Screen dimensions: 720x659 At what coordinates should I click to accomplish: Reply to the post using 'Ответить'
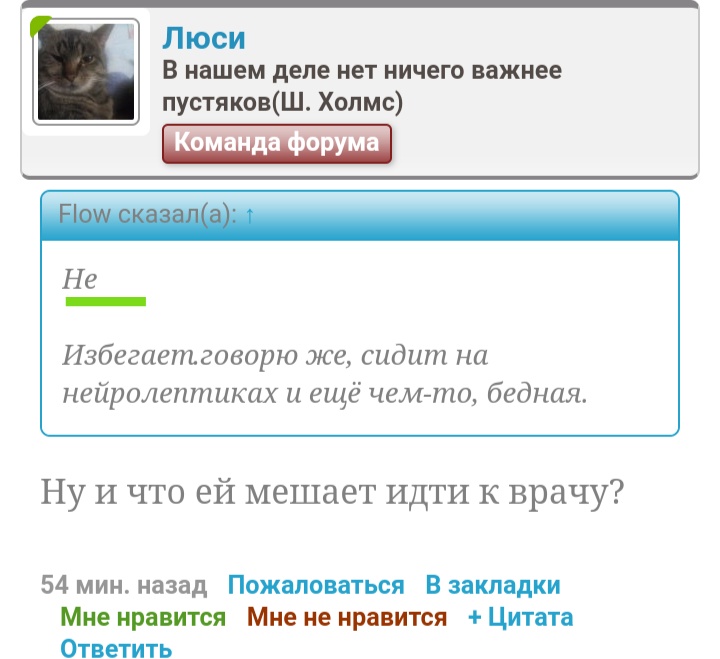pos(116,648)
